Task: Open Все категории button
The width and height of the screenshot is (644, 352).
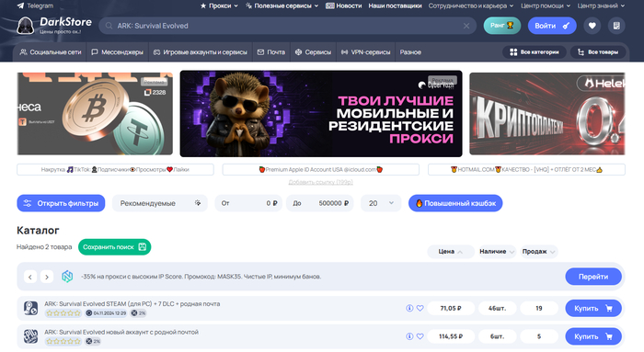Action: [x=535, y=52]
